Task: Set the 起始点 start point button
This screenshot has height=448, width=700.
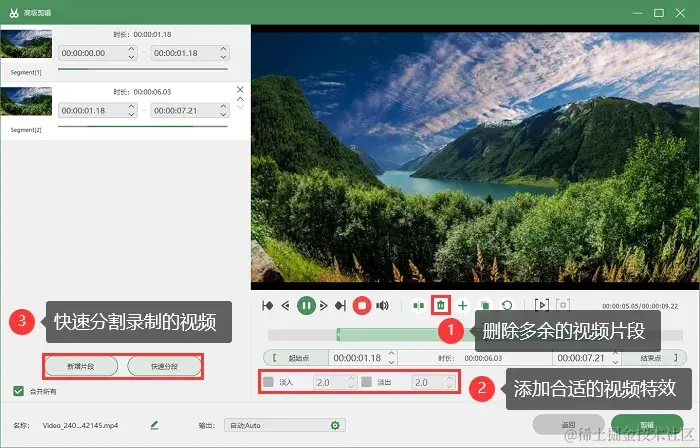Action: [296, 358]
